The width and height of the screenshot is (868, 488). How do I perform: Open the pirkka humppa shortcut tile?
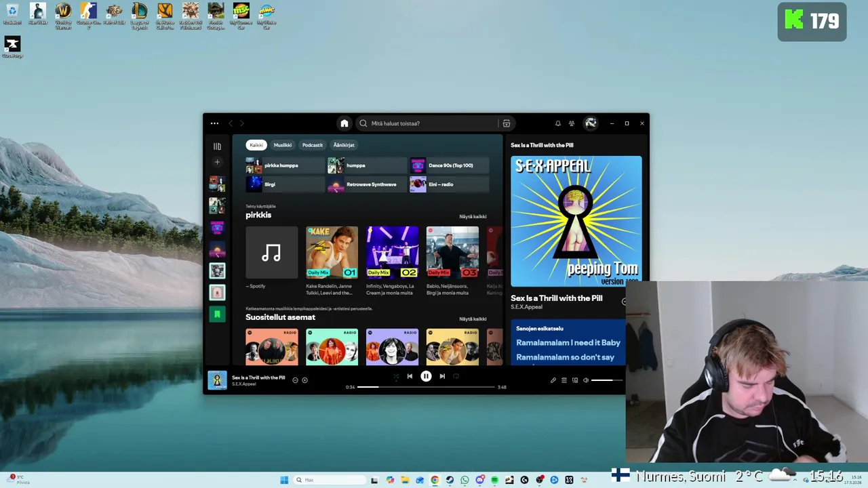point(285,165)
